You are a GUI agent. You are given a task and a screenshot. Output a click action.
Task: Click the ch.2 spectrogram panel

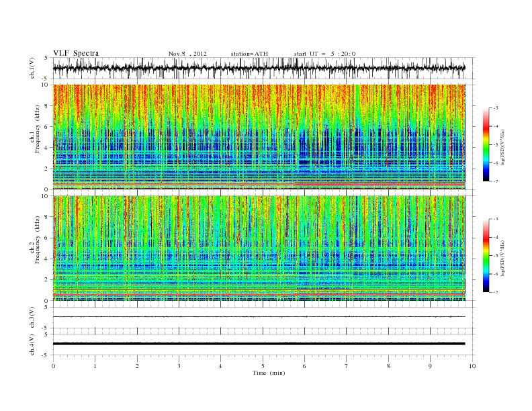click(259, 248)
